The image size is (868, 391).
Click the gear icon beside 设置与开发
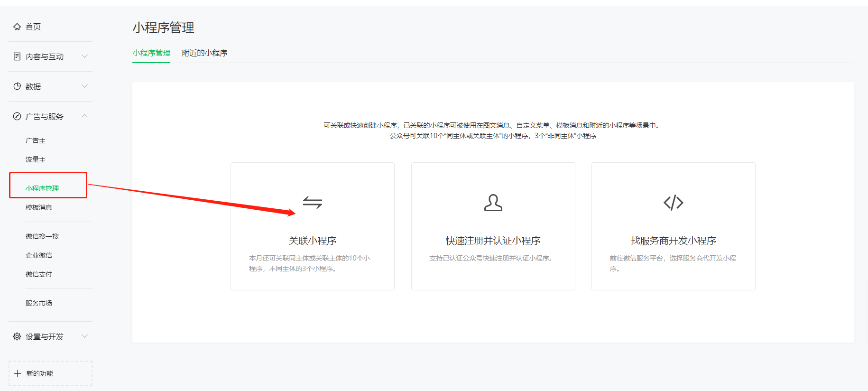[x=17, y=336]
